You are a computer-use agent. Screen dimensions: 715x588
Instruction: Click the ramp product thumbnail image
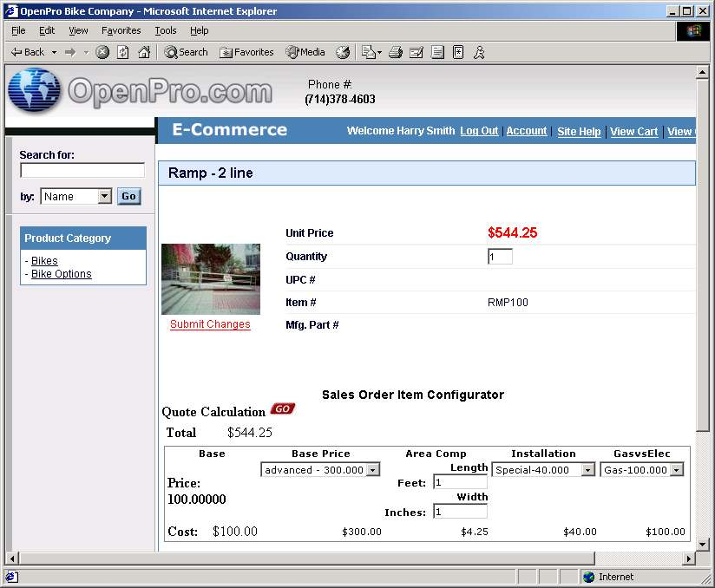(x=211, y=278)
